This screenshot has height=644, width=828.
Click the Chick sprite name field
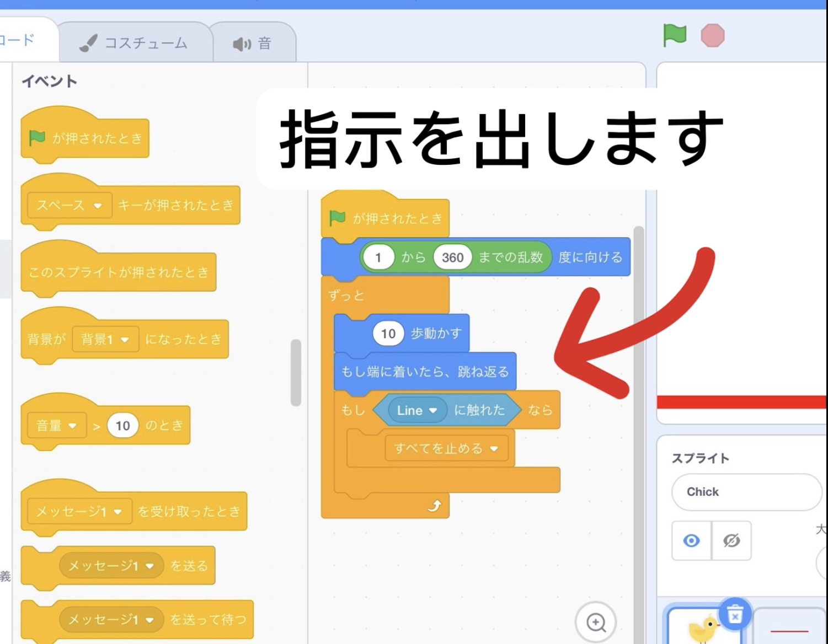[746, 492]
